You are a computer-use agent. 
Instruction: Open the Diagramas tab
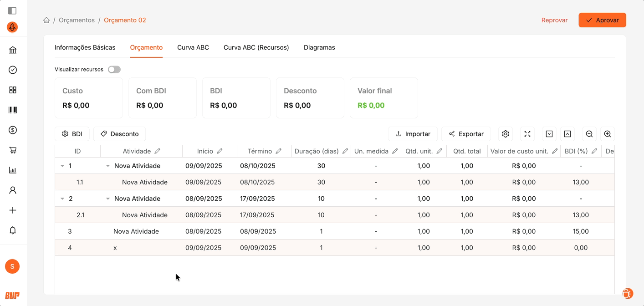pyautogui.click(x=319, y=47)
